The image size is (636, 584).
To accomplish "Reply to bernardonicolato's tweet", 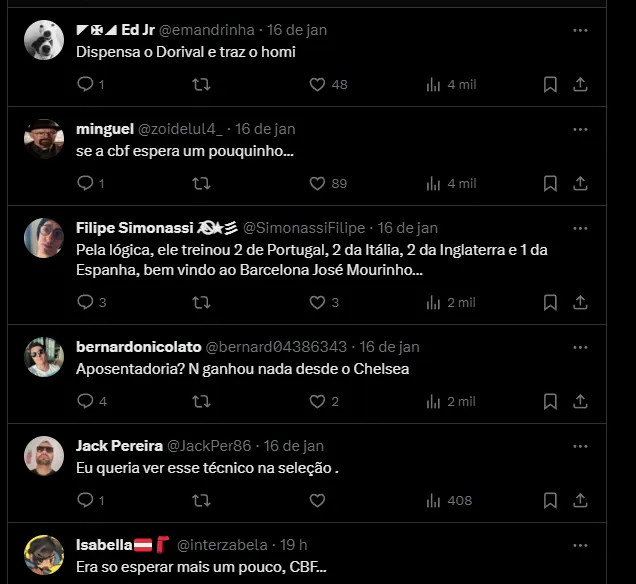I will pyautogui.click(x=85, y=402).
